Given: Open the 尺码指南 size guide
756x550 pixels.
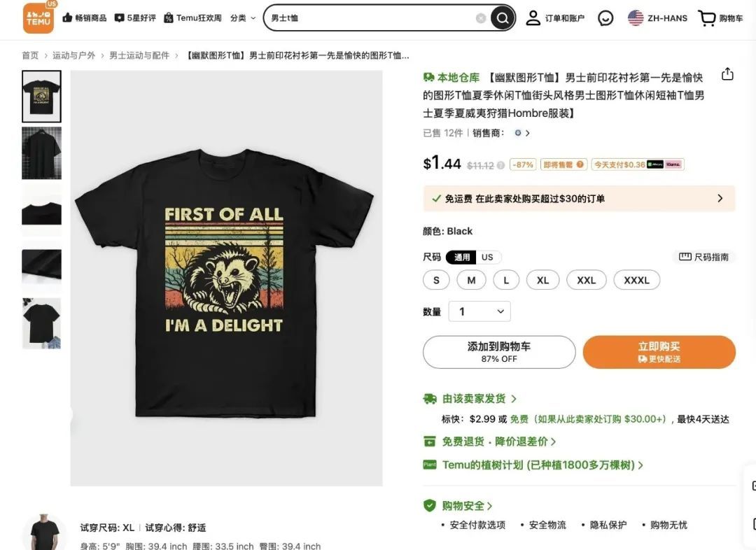Looking at the screenshot, I should coord(703,257).
